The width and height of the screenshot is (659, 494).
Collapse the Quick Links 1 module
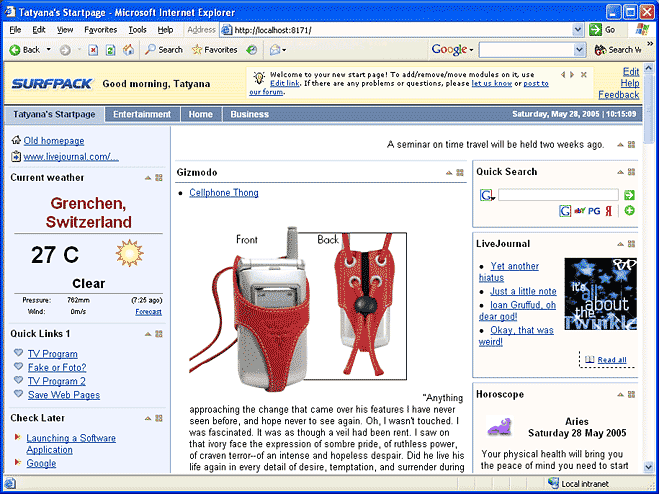click(148, 334)
